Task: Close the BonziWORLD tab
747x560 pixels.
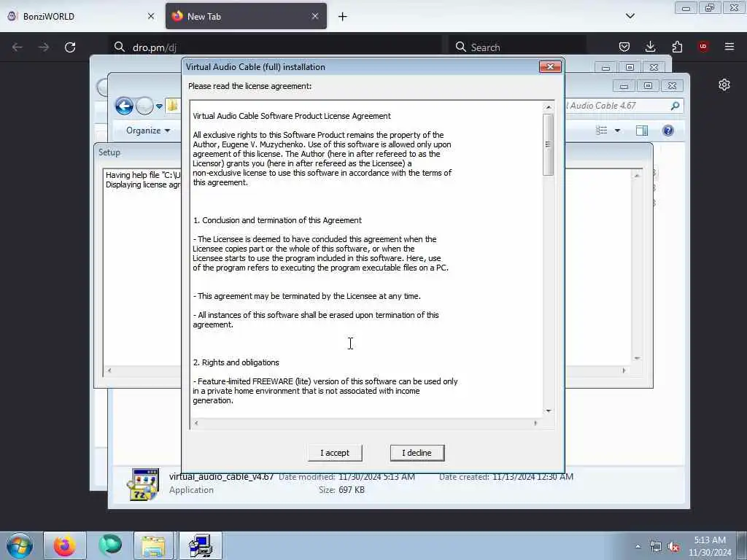Action: coord(151,16)
